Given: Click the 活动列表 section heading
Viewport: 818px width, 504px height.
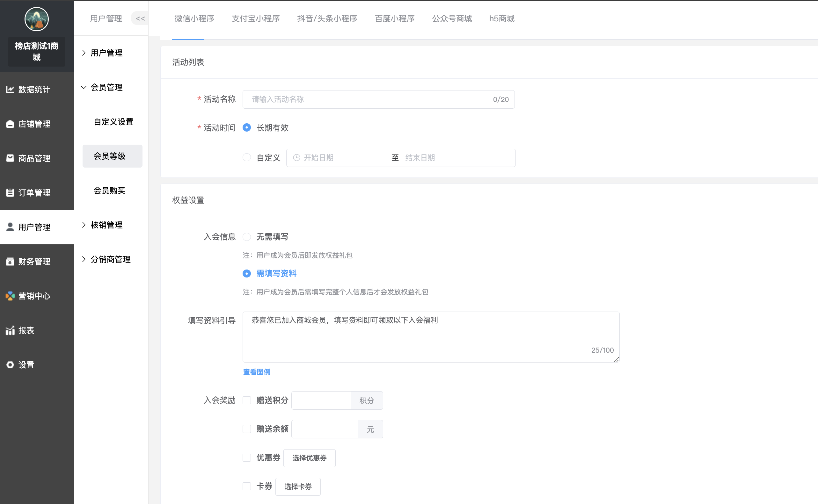Looking at the screenshot, I should 188,62.
